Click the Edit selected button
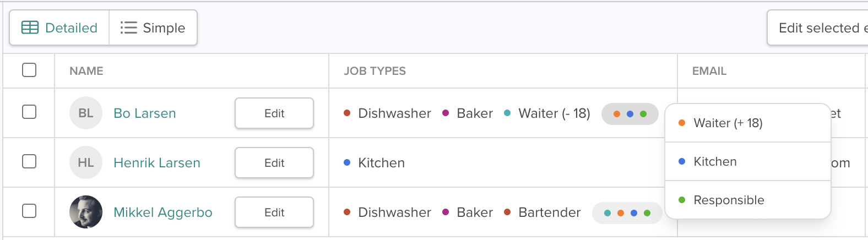The height and width of the screenshot is (240, 868). 818,28
